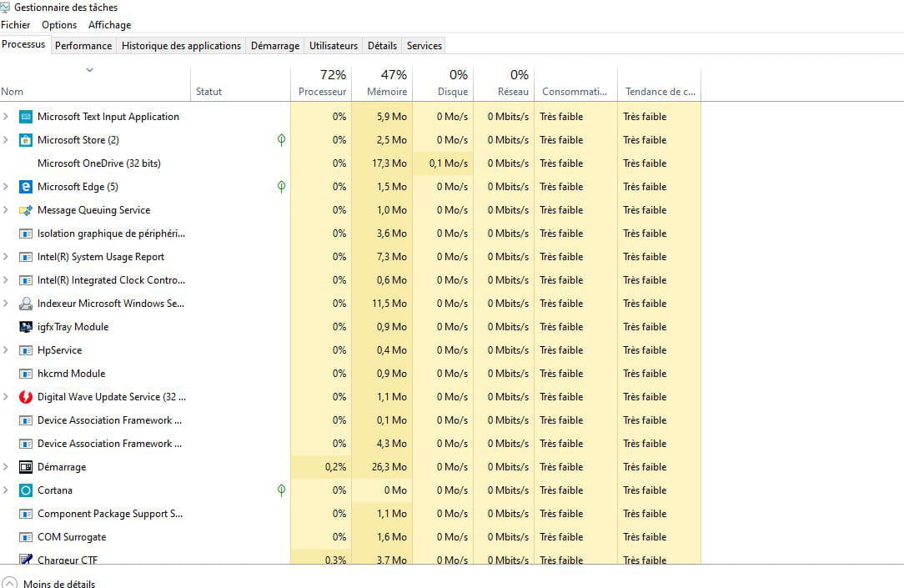
Task: Click the 11,5 Mo memory value for Indexeur
Action: [389, 304]
